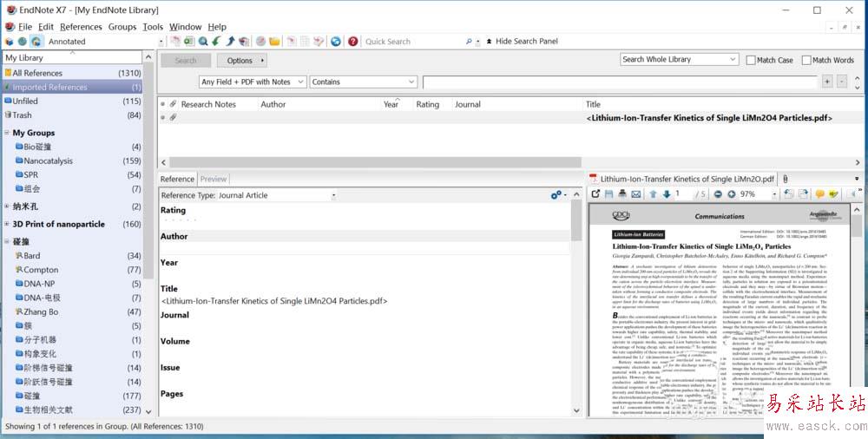Open the Reference Type Journal Article dropdown
The width and height of the screenshot is (868, 439).
coord(333,195)
